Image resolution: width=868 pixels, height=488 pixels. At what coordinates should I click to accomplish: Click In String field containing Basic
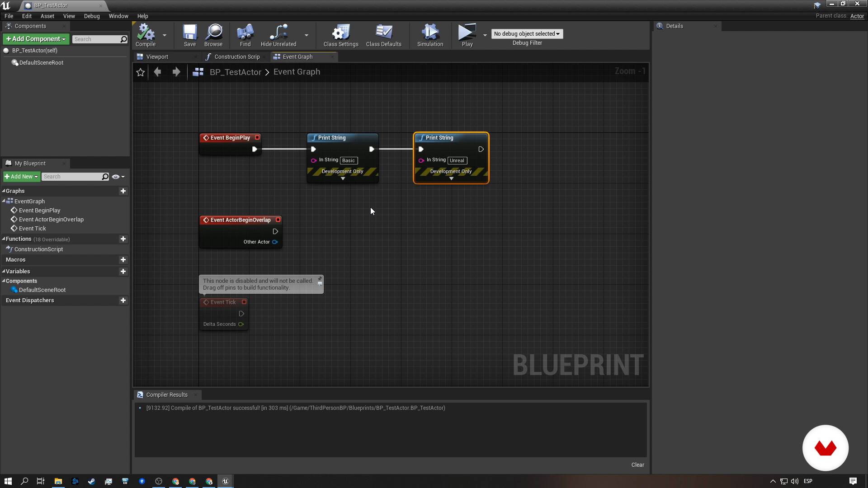349,160
